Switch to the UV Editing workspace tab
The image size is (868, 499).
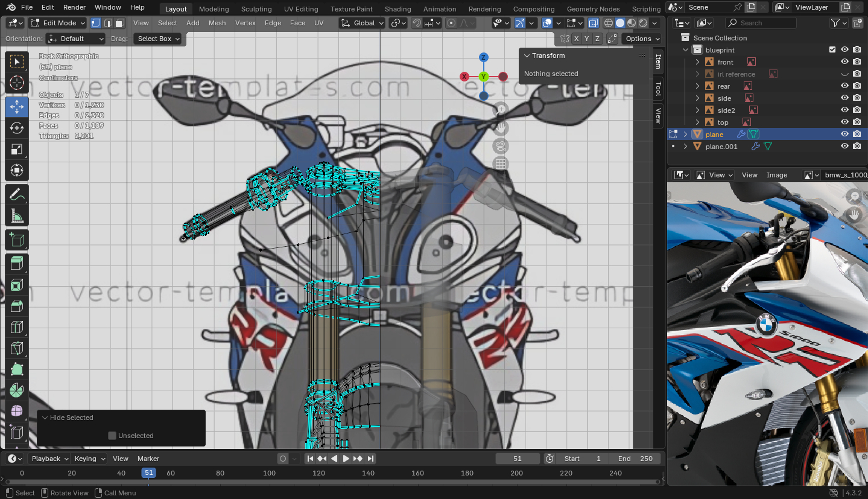[x=301, y=9]
